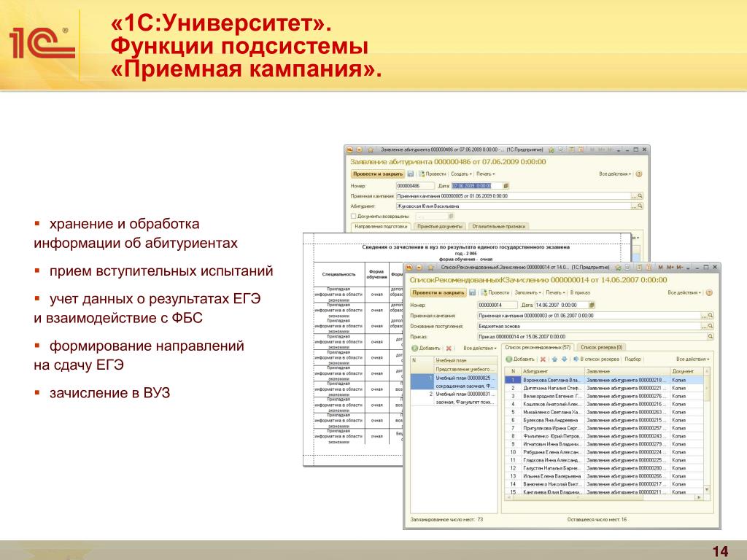Click Подбор button
Screen dimensions: 747x560
click(632, 359)
